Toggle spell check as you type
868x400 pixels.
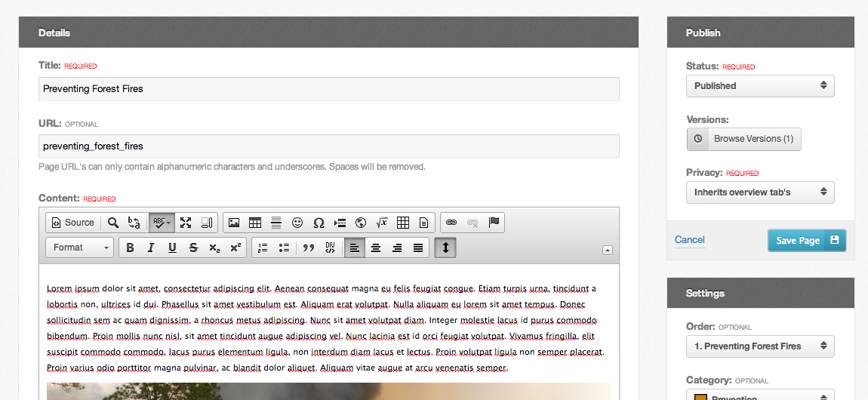[x=161, y=223]
